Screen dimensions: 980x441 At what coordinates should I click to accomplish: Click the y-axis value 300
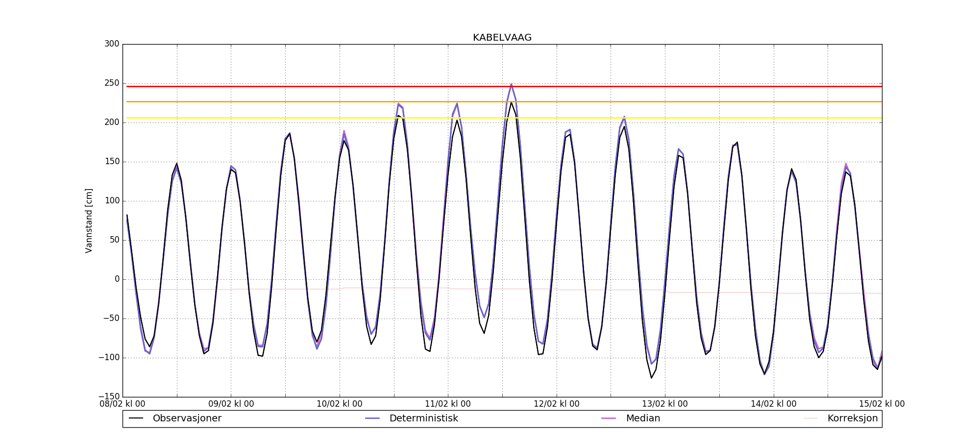pyautogui.click(x=112, y=44)
